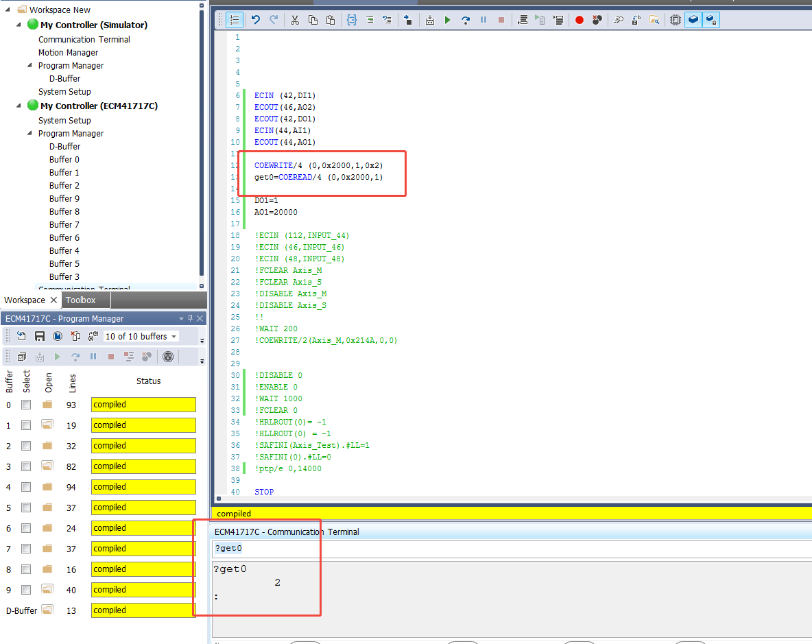812x644 pixels.
Task: Open Motion Manager in the workspace tree
Action: [68, 53]
